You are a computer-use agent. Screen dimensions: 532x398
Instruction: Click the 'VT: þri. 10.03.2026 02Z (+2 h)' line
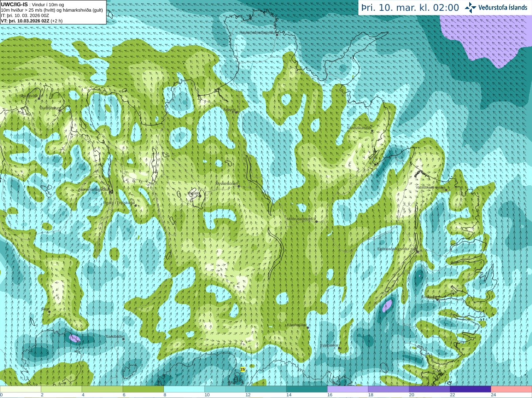(x=32, y=21)
